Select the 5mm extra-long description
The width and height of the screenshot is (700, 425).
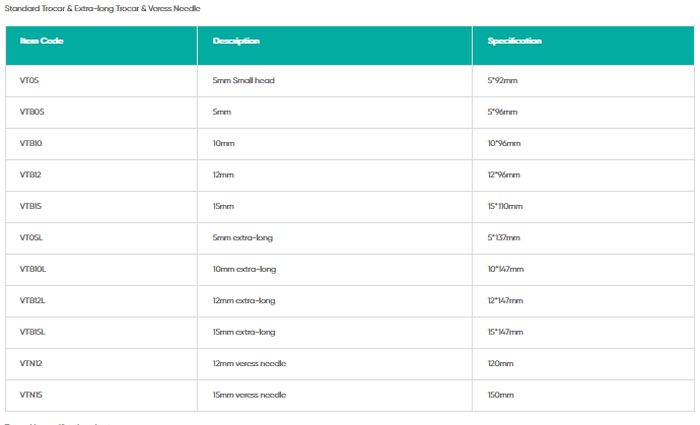coord(243,238)
